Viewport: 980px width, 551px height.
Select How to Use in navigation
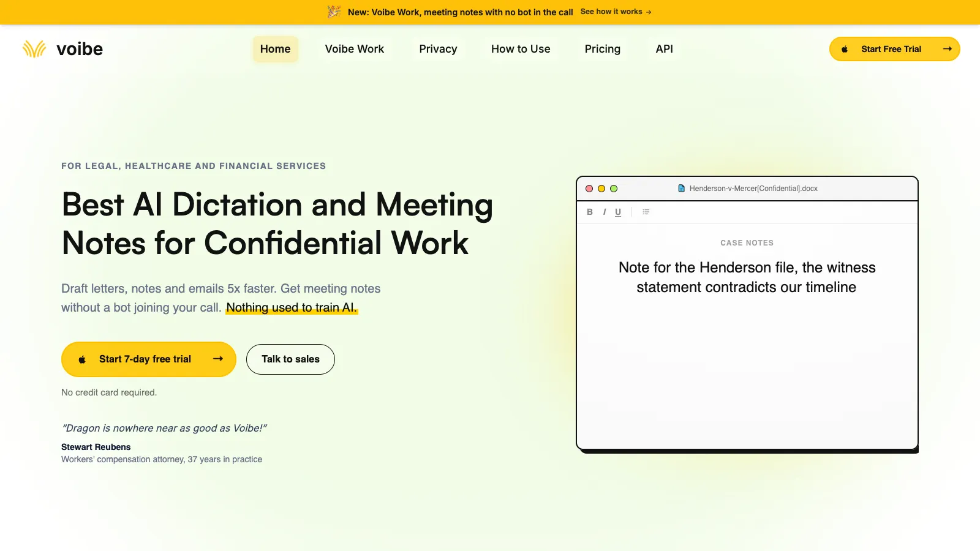pyautogui.click(x=521, y=49)
